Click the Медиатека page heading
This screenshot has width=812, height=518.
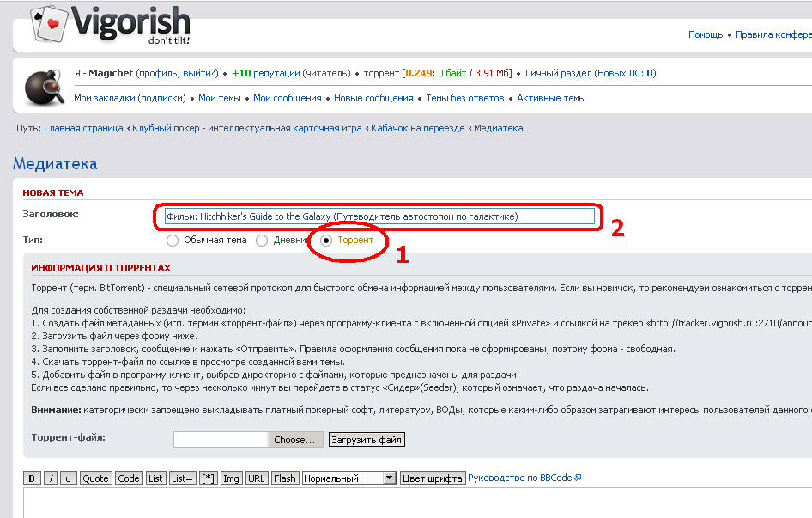55,164
